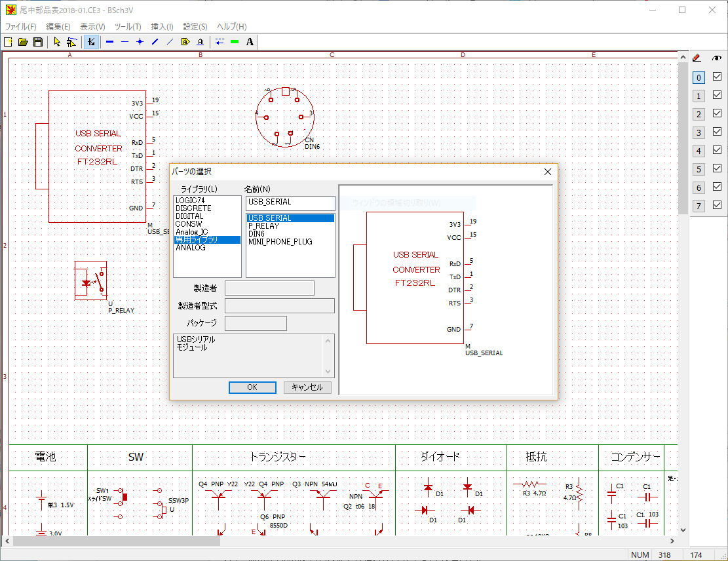Click the layer visibility eye icon
The image size is (728, 561).
716,59
